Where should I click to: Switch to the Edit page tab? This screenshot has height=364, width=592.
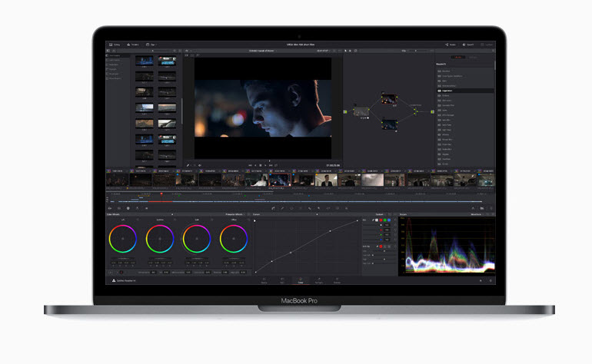282,280
